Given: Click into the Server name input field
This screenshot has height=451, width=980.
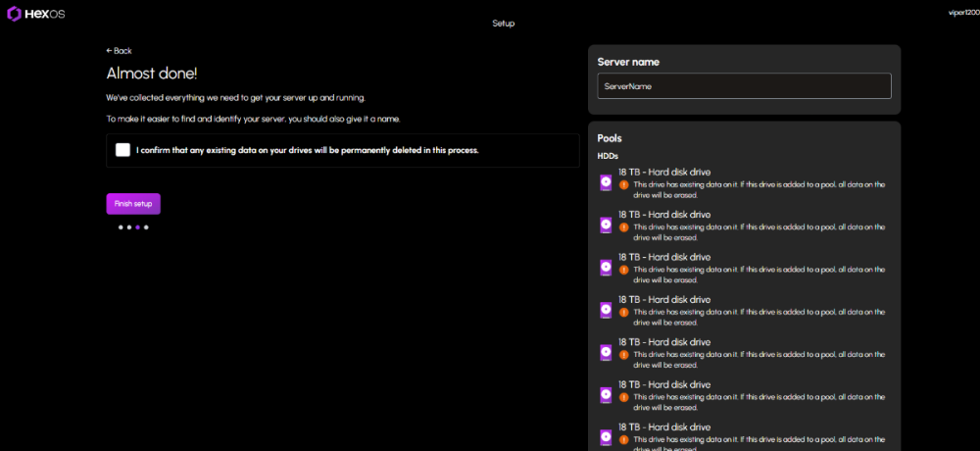Looking at the screenshot, I should pyautogui.click(x=744, y=86).
